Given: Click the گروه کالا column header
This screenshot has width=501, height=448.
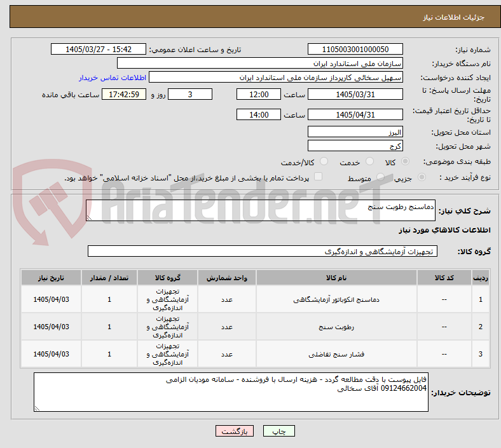Looking at the screenshot, I should tap(167, 278).
